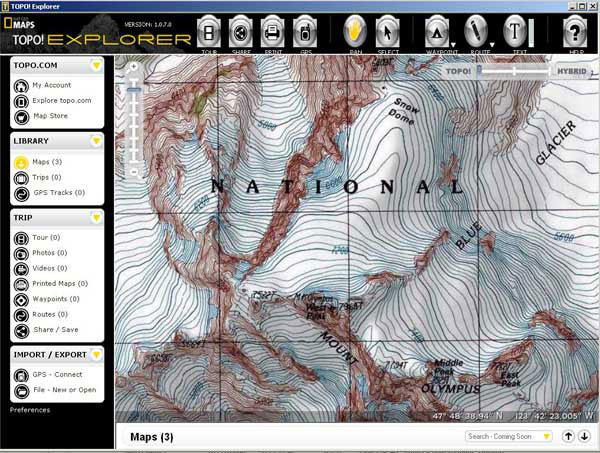Click the TOPO/Hybrid opacity slider

coord(512,71)
